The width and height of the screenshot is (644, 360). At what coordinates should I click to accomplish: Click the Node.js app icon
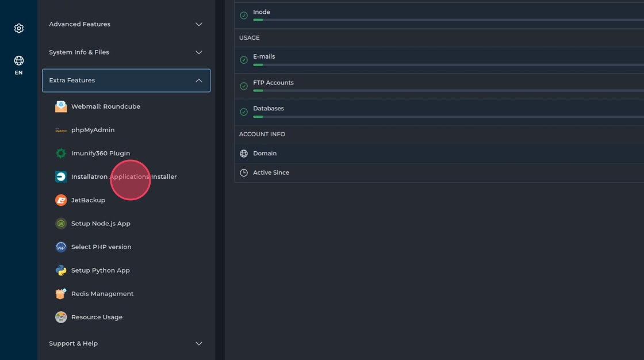tap(61, 224)
